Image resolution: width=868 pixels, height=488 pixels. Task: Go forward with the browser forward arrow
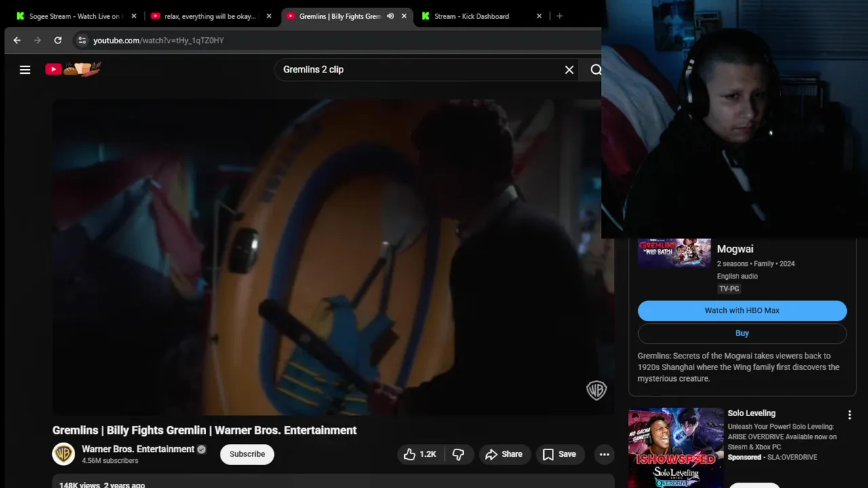coord(37,40)
